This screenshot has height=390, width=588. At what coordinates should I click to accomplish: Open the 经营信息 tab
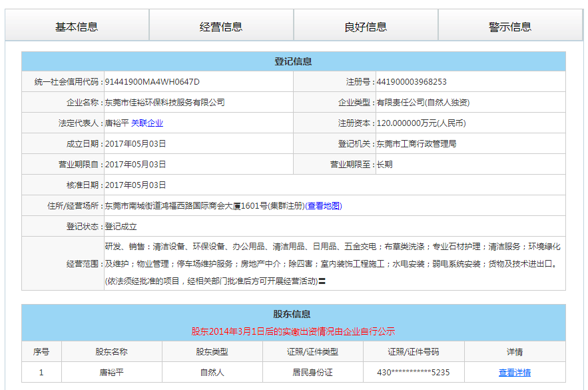point(221,27)
